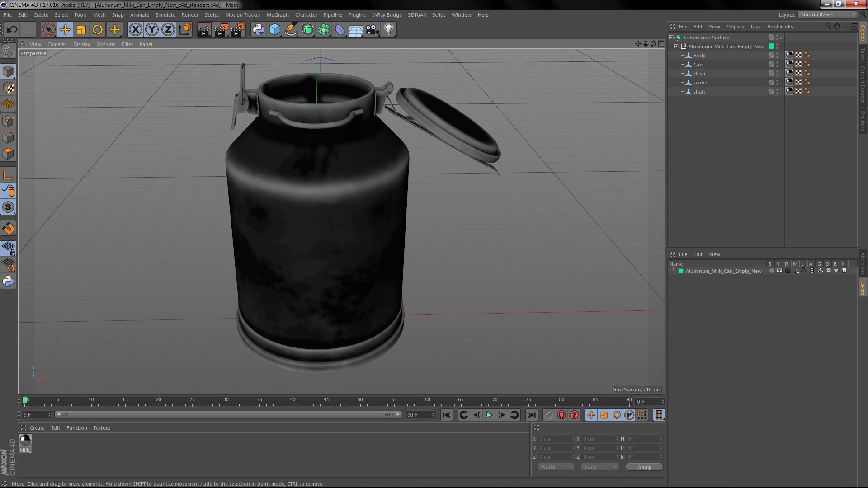The width and height of the screenshot is (868, 488).
Task: Click the Play Forward playback button
Action: coord(489,415)
